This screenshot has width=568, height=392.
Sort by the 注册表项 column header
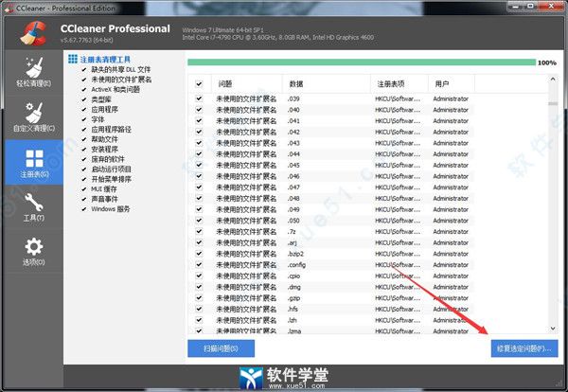[399, 84]
